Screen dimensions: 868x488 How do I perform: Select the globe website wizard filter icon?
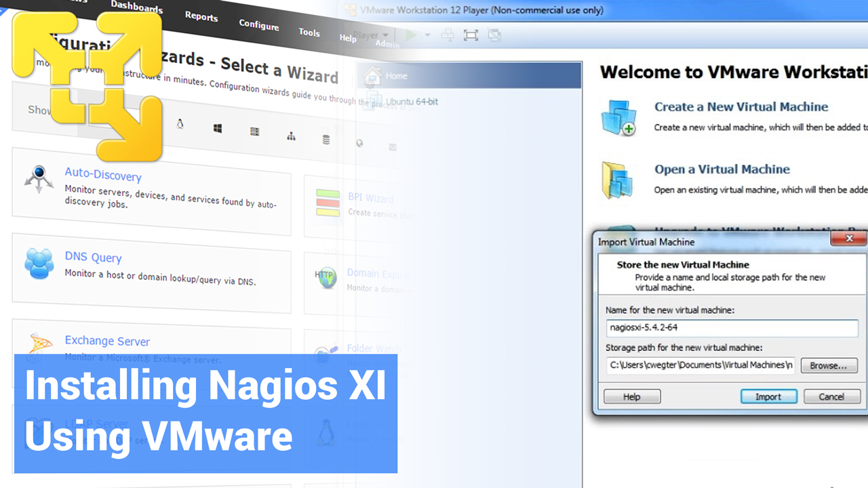pyautogui.click(x=359, y=143)
